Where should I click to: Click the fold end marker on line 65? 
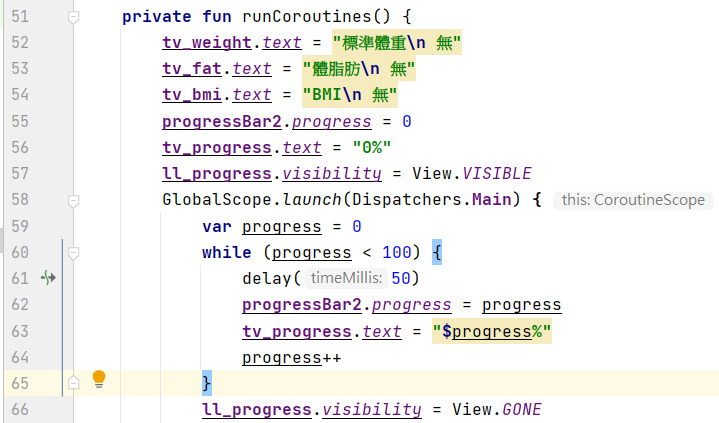coord(73,383)
